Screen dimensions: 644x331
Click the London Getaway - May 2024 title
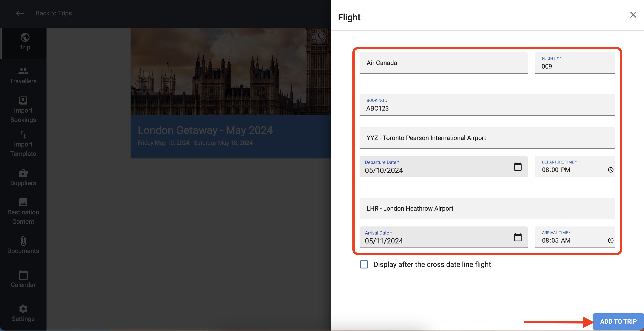point(205,130)
